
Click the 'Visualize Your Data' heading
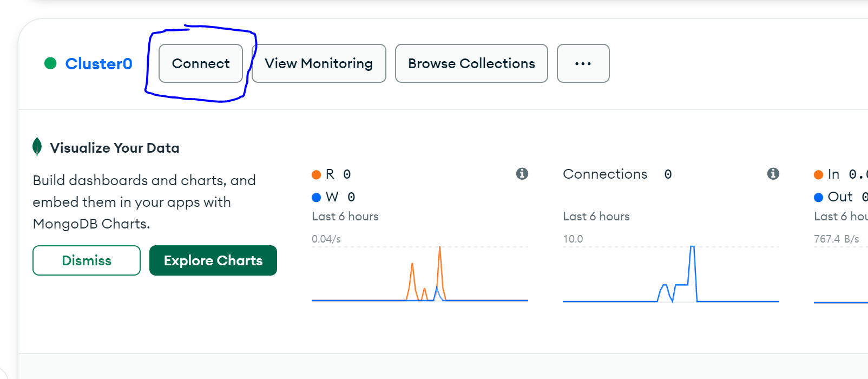pyautogui.click(x=115, y=148)
